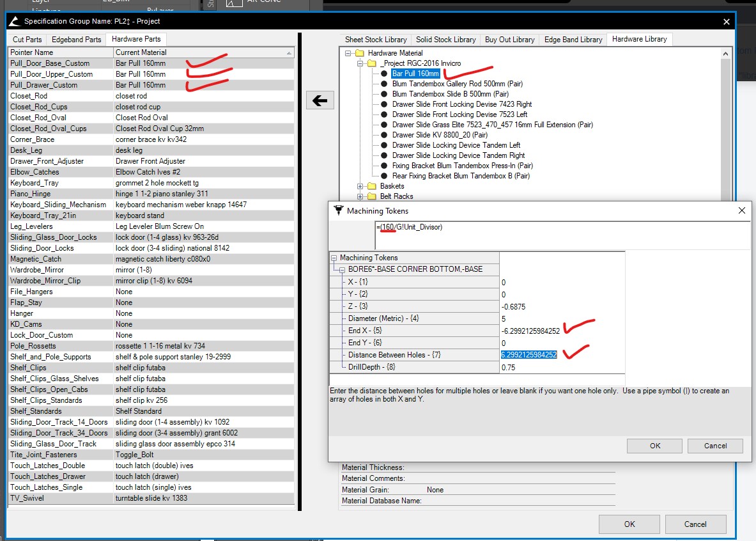Select the Lock_Door_Custom row
Screen dimensions: 756x541
click(x=151, y=335)
